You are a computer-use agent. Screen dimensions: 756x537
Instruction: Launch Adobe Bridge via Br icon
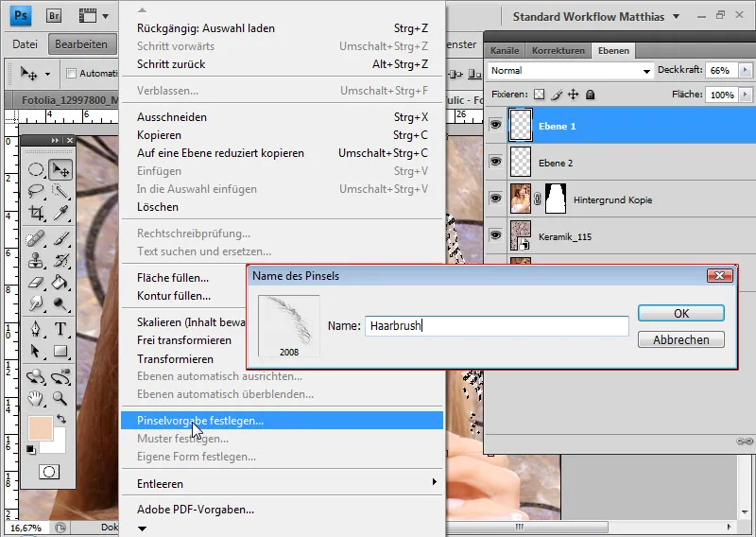[x=54, y=16]
